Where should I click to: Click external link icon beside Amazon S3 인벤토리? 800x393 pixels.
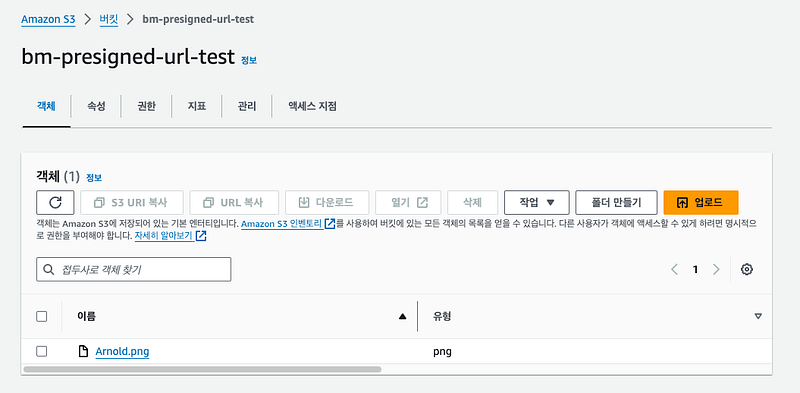coord(330,224)
